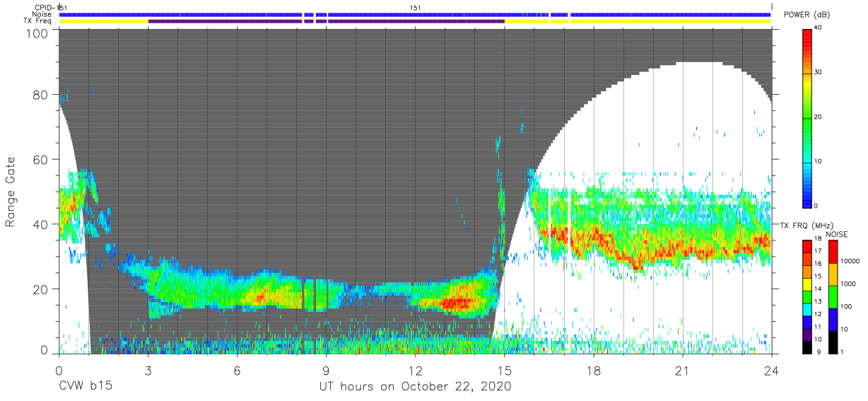Screen dimensions: 868x401
Task: Click the 30 label on power scale
Action: tap(819, 73)
